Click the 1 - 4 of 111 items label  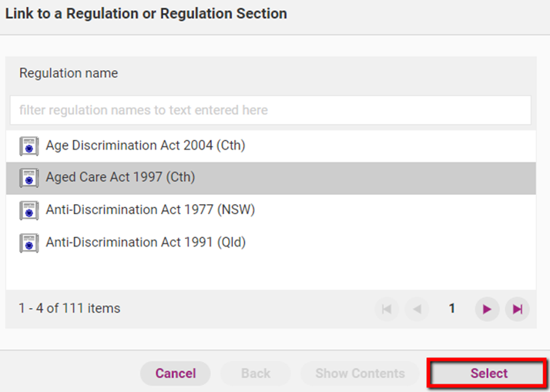pyautogui.click(x=69, y=309)
